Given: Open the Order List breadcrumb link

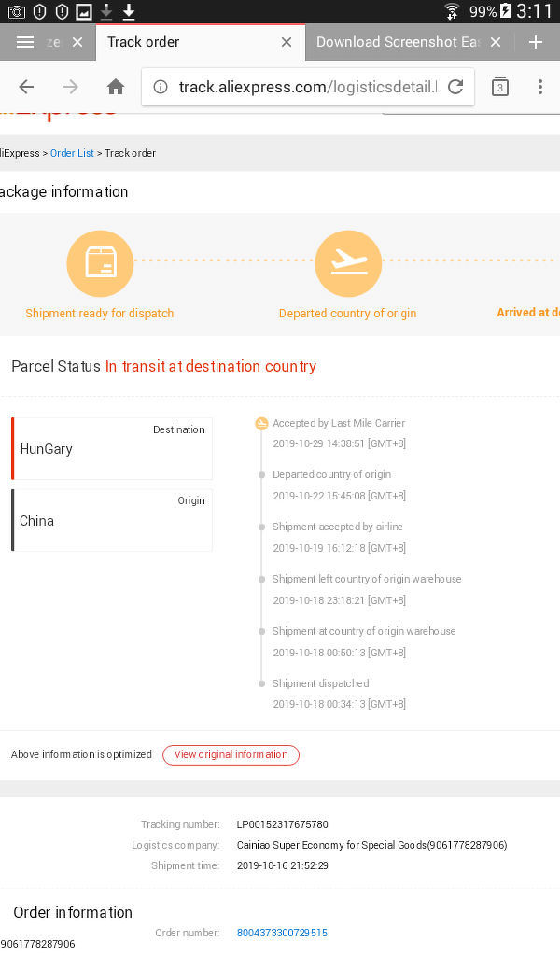Looking at the screenshot, I should pos(72,153).
